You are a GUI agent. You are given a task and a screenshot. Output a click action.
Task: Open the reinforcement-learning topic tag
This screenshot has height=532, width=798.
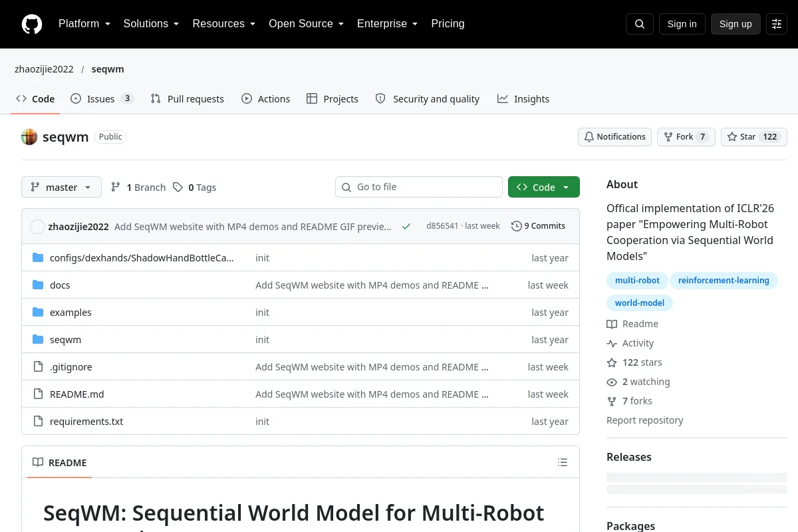tap(724, 280)
